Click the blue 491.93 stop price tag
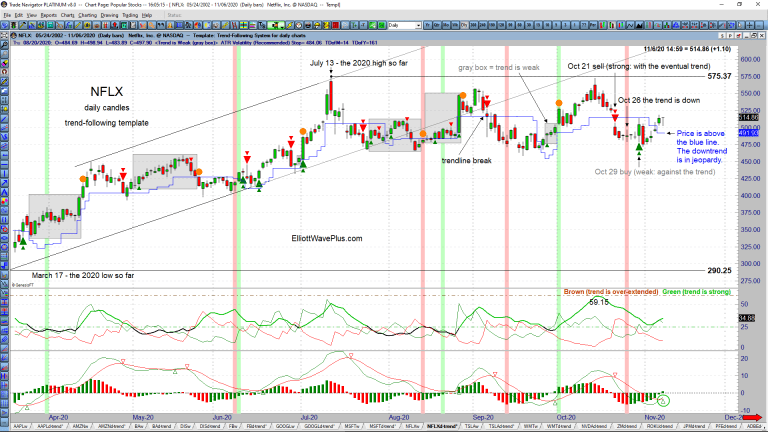Image resolution: width=768 pixels, height=432 pixels. coord(748,133)
